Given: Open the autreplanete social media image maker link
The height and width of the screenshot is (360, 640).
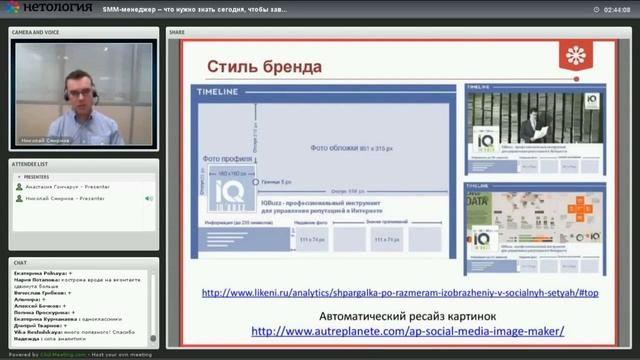Looking at the screenshot, I should pos(408,331).
